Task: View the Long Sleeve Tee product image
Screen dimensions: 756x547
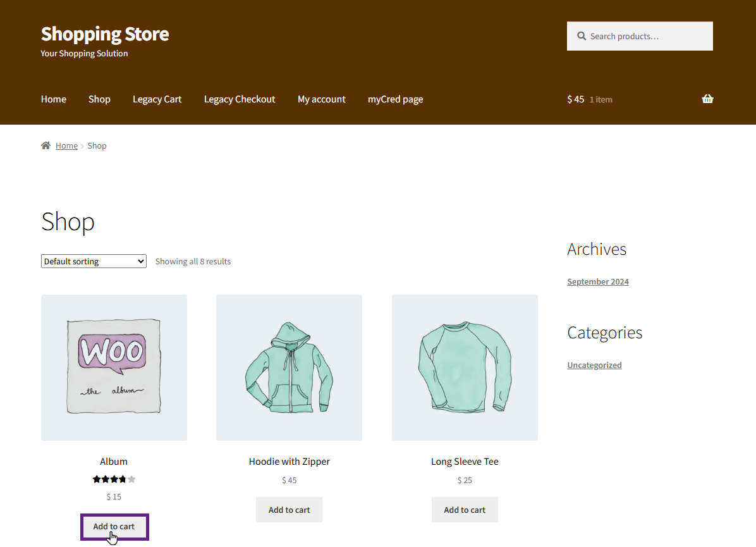Action: (x=465, y=367)
